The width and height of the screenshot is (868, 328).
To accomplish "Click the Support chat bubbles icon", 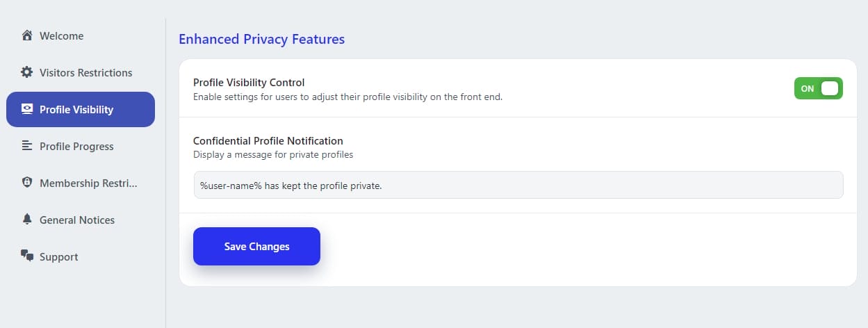I will point(27,256).
